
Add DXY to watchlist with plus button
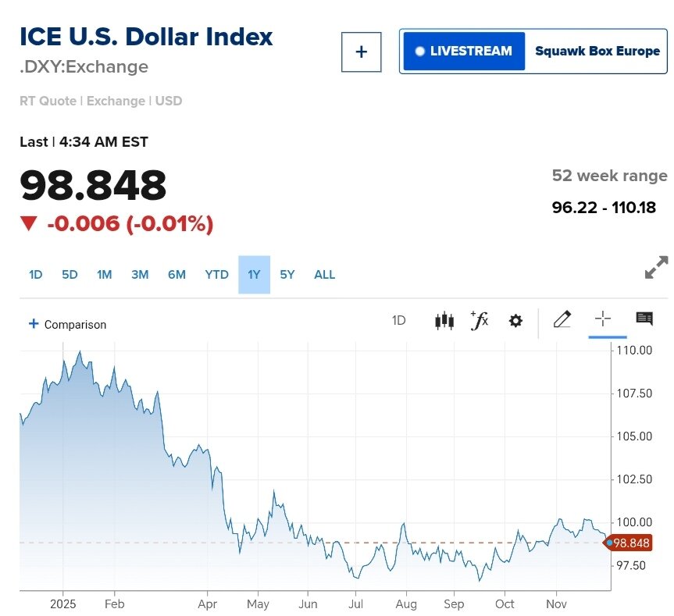click(361, 52)
